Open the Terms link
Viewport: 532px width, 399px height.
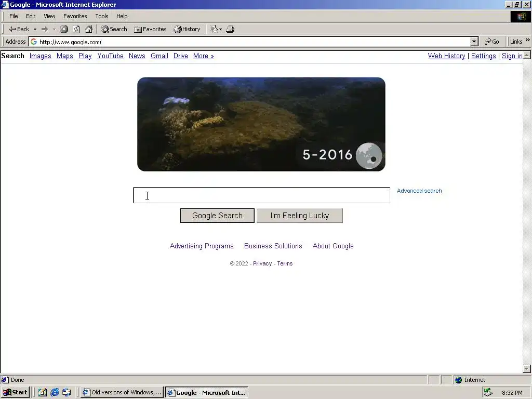click(x=285, y=263)
